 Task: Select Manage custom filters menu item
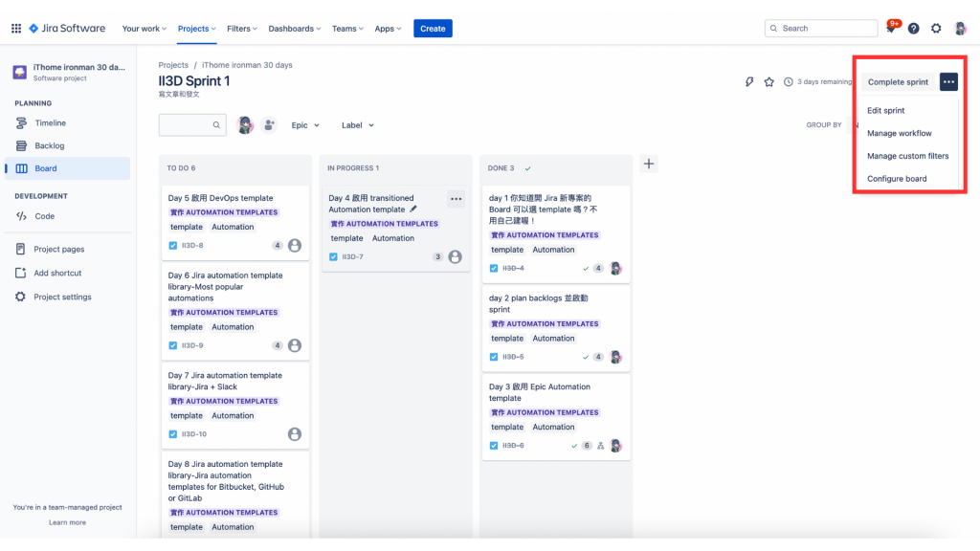[x=908, y=156]
